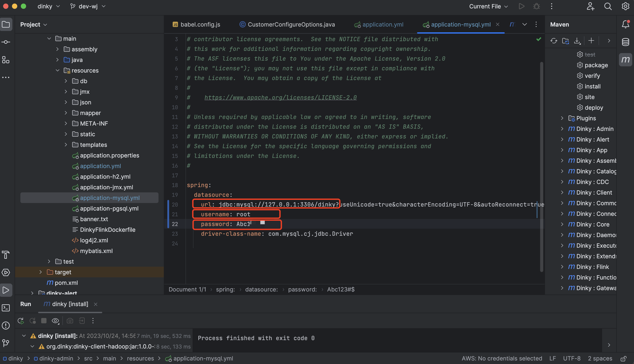Toggle the Maven tool window button
The height and width of the screenshot is (364, 634).
[625, 60]
